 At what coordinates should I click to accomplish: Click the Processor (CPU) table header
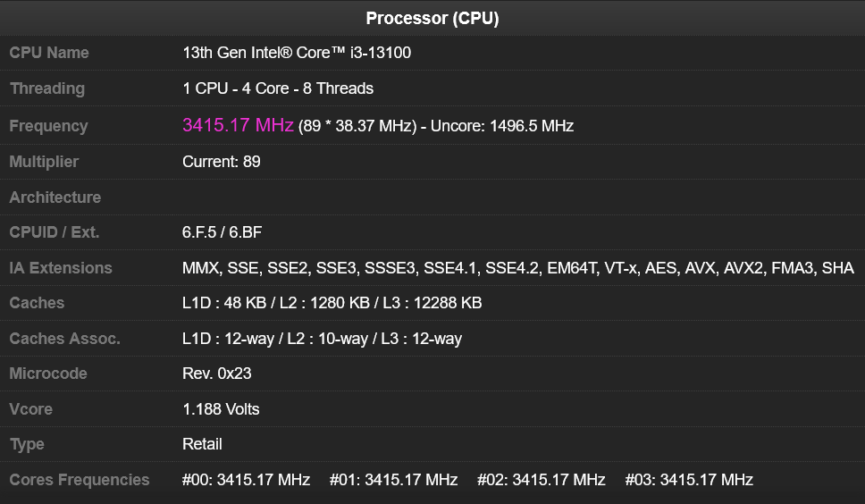432,18
